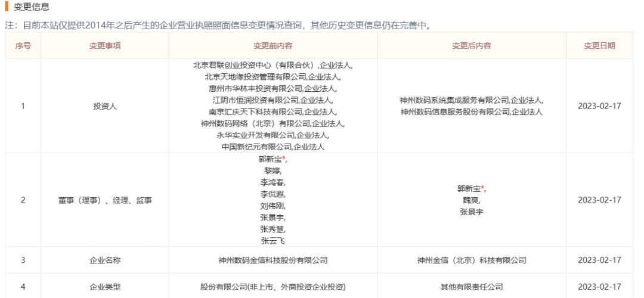Screen dimensions: 644x298
Task: Click the name 刘伟刚
Action: point(272,206)
